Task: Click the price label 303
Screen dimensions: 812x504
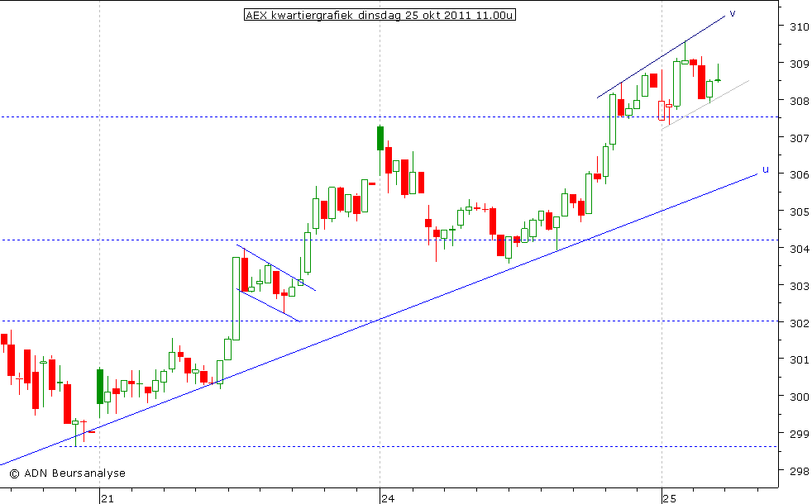Action: (x=799, y=286)
